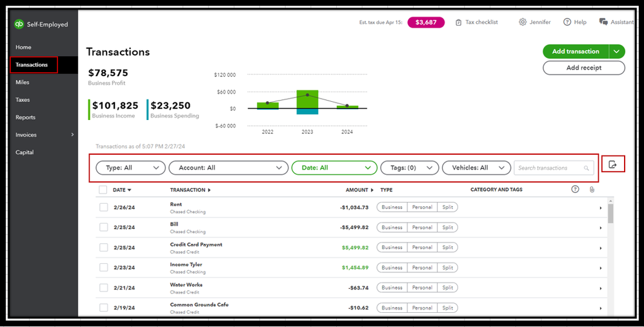Open the Date: All dropdown
644x327 pixels.
coord(334,168)
